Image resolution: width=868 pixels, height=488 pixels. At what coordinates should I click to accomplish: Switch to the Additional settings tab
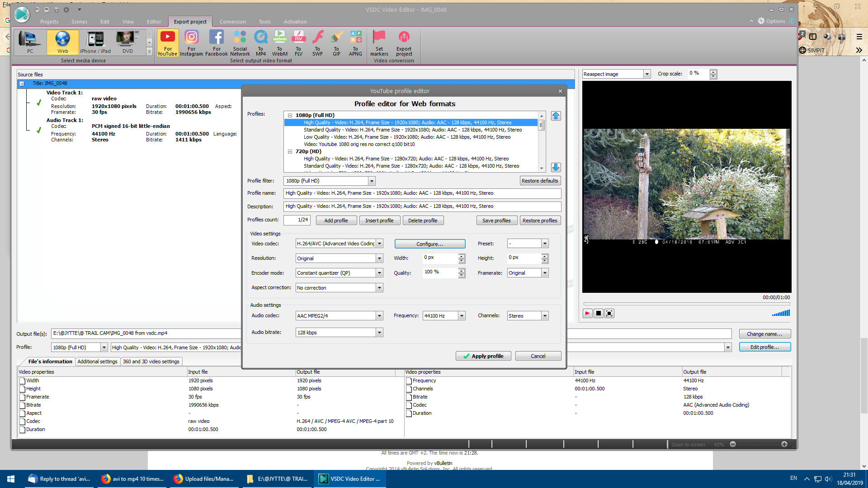coord(97,361)
